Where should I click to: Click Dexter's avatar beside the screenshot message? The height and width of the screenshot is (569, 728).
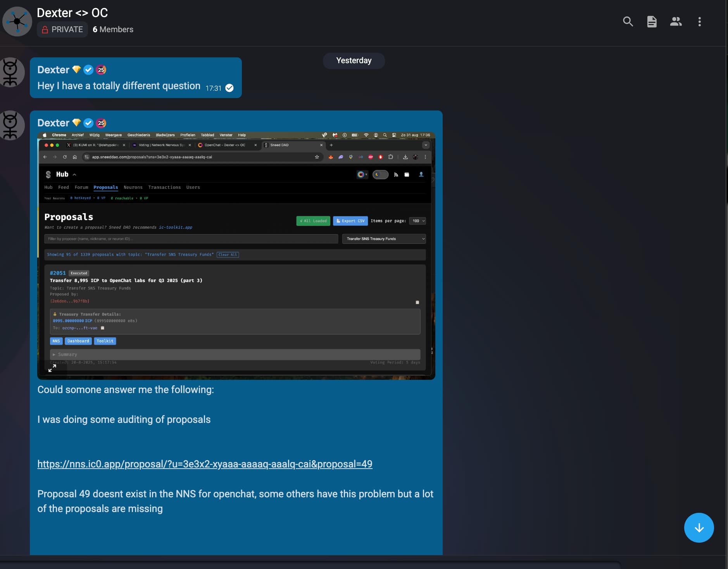(10, 126)
